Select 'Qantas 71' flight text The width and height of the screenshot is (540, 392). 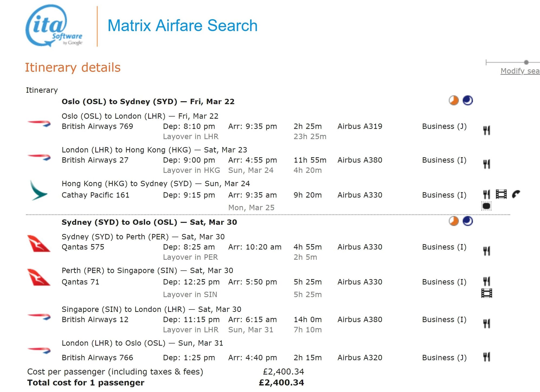(x=80, y=282)
